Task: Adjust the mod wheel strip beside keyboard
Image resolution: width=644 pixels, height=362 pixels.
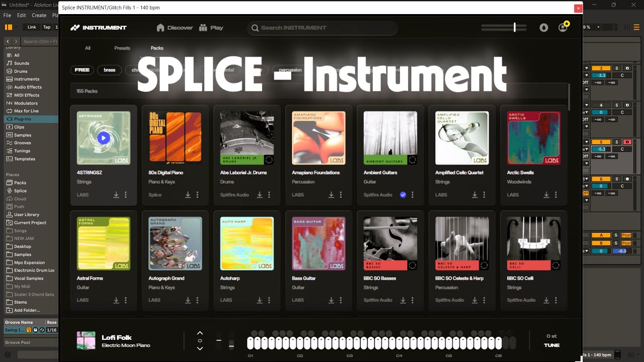Action: 231,340
